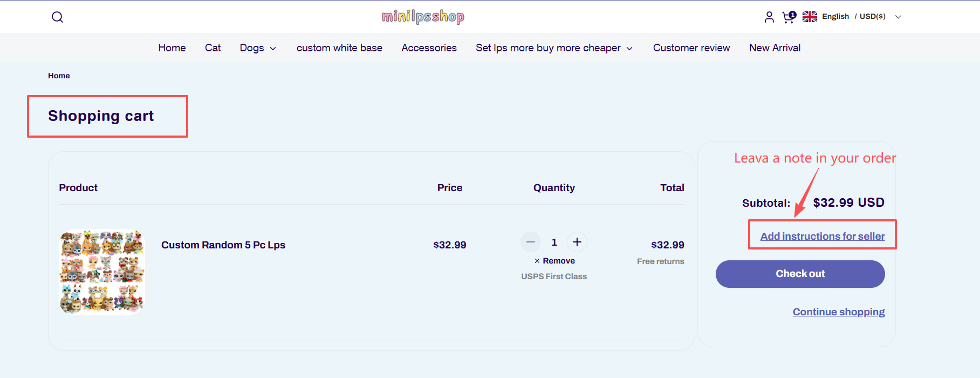Viewport: 980px width, 378px height.
Task: Click the Home breadcrumb link
Action: click(59, 76)
